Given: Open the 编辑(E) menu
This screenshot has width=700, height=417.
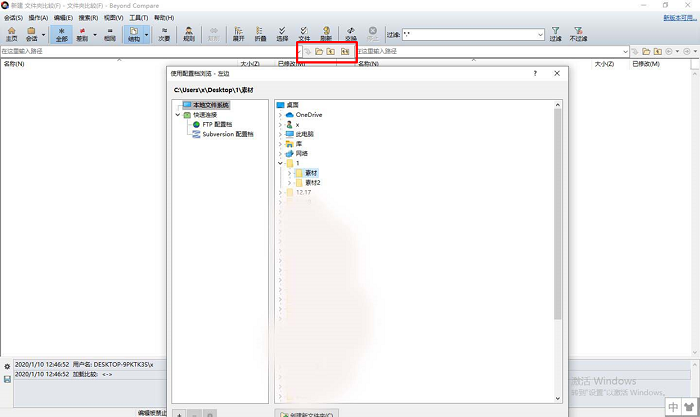Looking at the screenshot, I should pyautogui.click(x=63, y=18).
